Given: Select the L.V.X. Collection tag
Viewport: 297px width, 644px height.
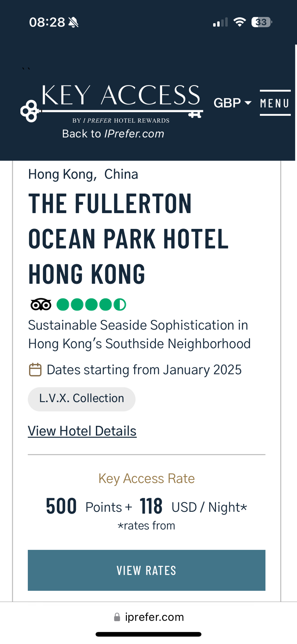Looking at the screenshot, I should (x=82, y=399).
